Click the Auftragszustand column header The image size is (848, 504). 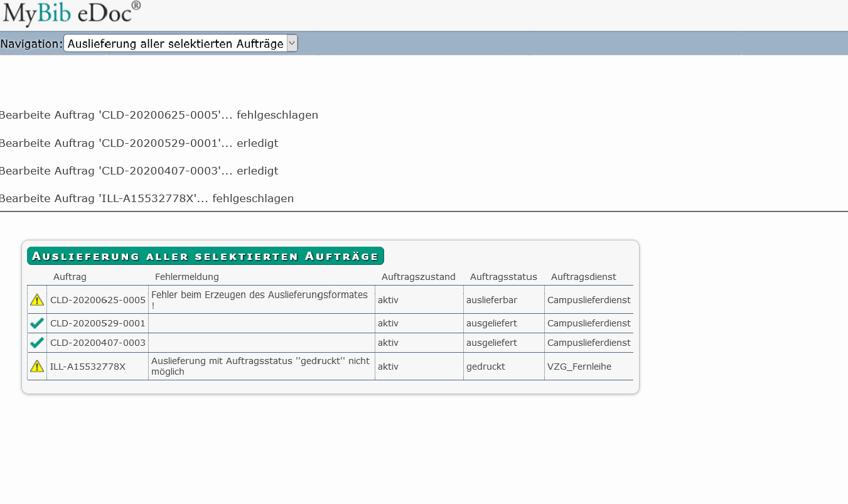pyautogui.click(x=419, y=277)
